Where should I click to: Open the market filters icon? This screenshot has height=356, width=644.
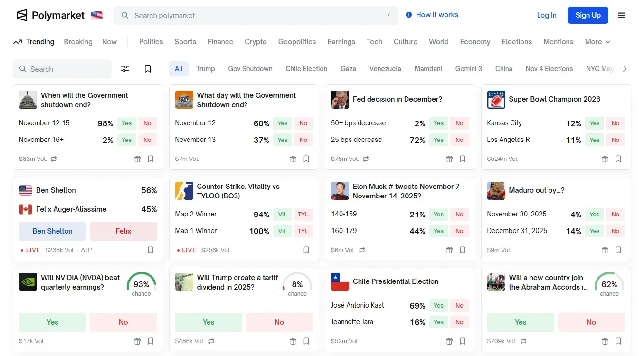[x=125, y=69]
